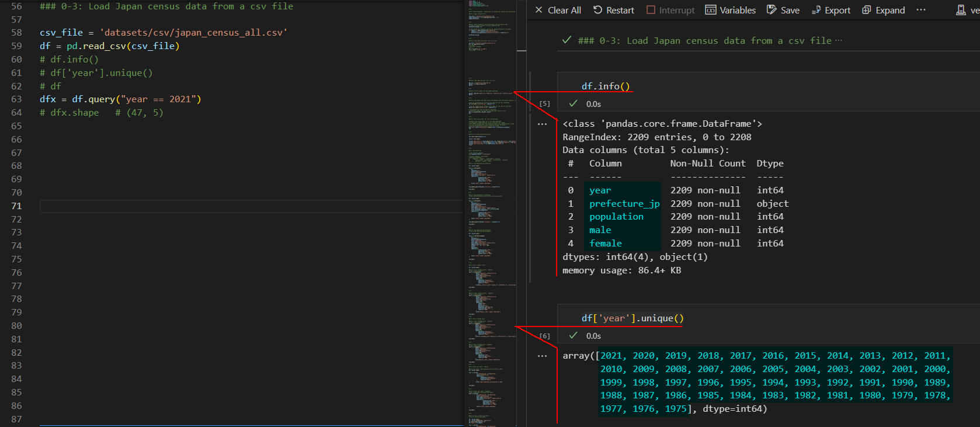Click the df.info() cell code
Screen dimensions: 980x427
tap(606, 86)
